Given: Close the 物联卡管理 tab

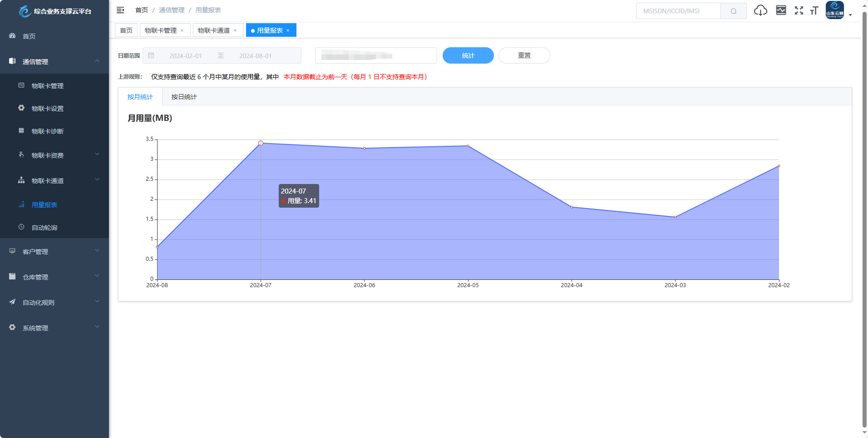Looking at the screenshot, I should click(x=182, y=30).
